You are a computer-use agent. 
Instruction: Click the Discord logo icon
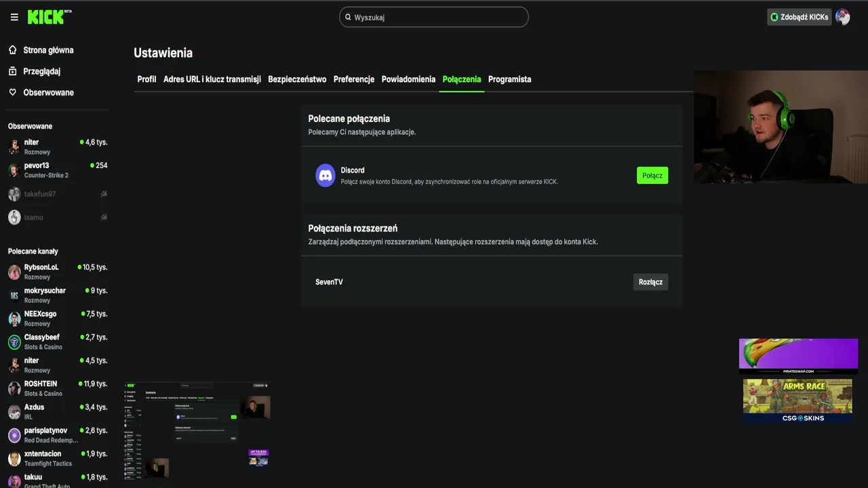click(325, 176)
